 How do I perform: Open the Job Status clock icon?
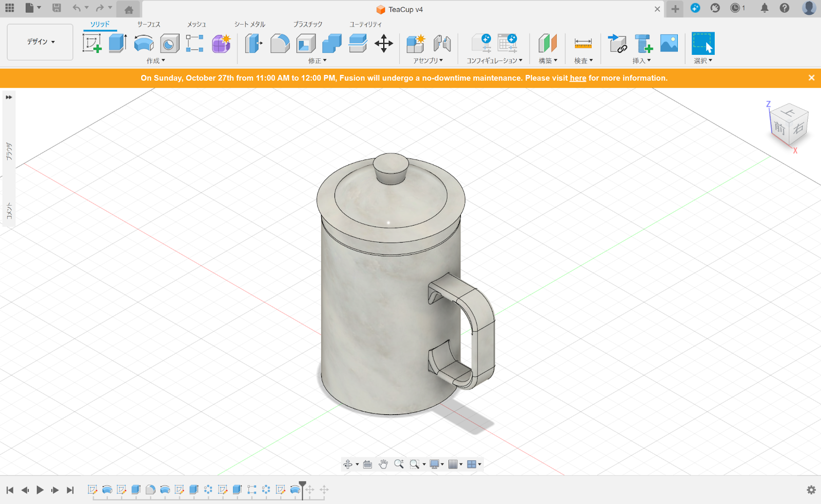(735, 8)
